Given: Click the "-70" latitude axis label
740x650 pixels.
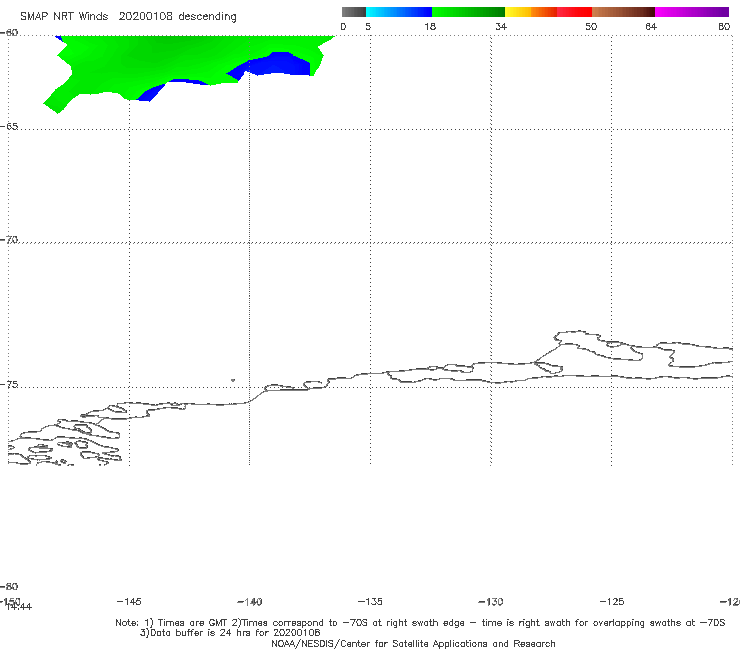Looking at the screenshot, I should [9, 240].
